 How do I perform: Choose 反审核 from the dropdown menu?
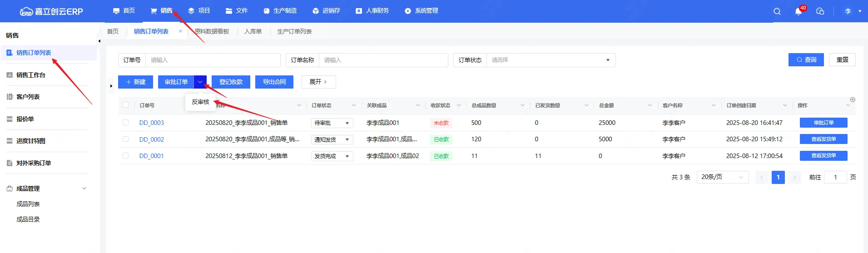pos(200,102)
